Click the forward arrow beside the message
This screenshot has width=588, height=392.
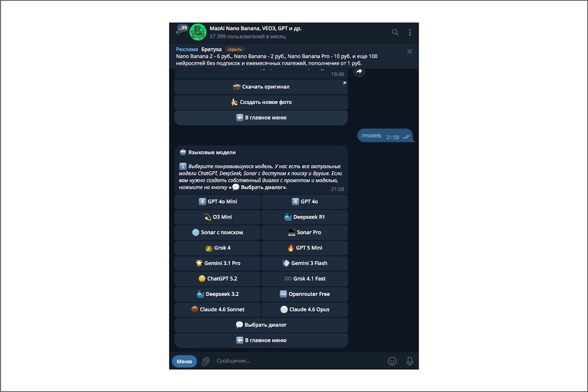[359, 72]
